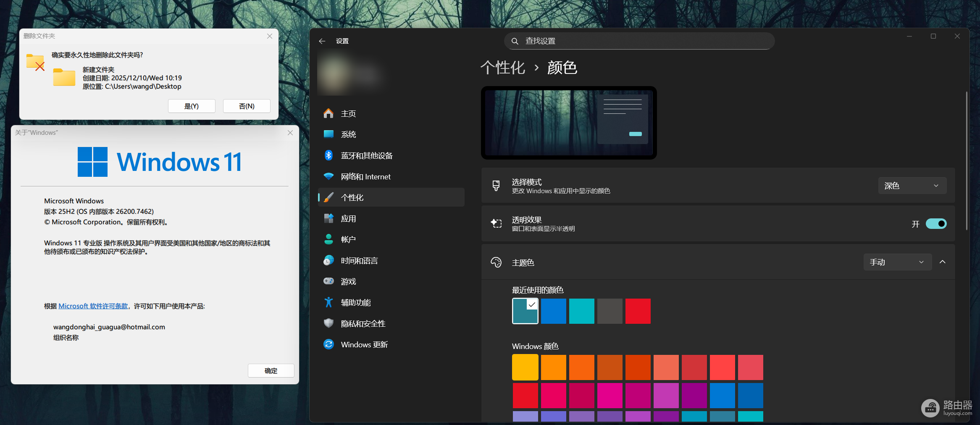
Task: Click the Wi-Fi network icon in the sidebar
Action: [328, 176]
